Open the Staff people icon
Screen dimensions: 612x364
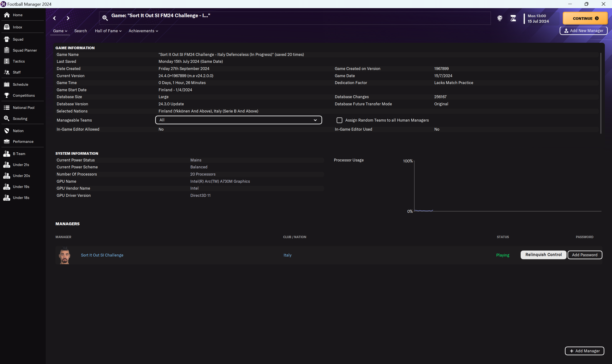[x=7, y=72]
